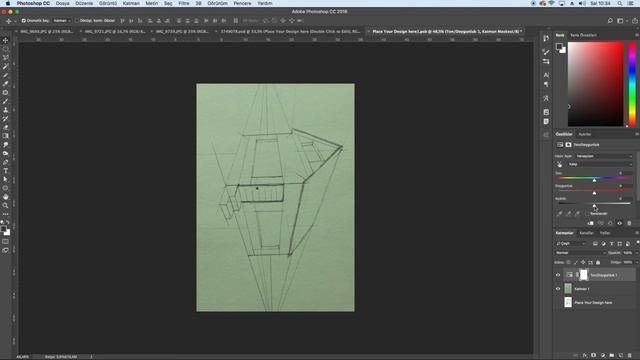
Task: Add layer mask icon at Layers bottom
Action: coord(593,356)
